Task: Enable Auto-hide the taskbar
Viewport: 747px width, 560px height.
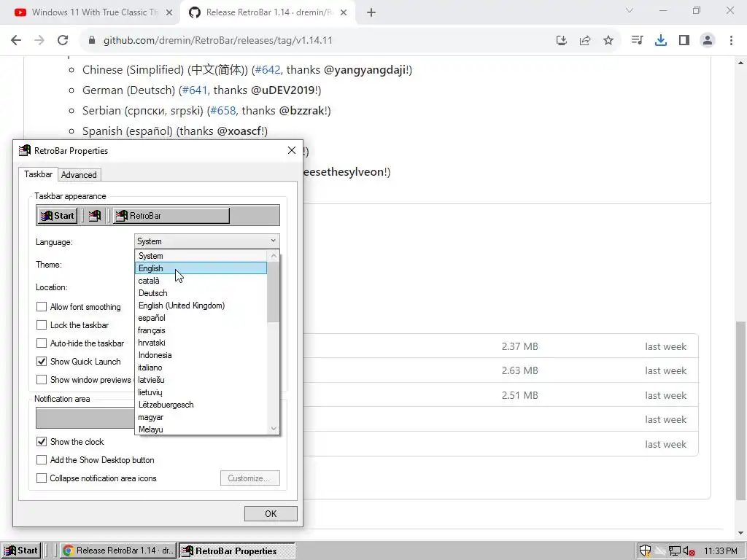Action: click(42, 343)
